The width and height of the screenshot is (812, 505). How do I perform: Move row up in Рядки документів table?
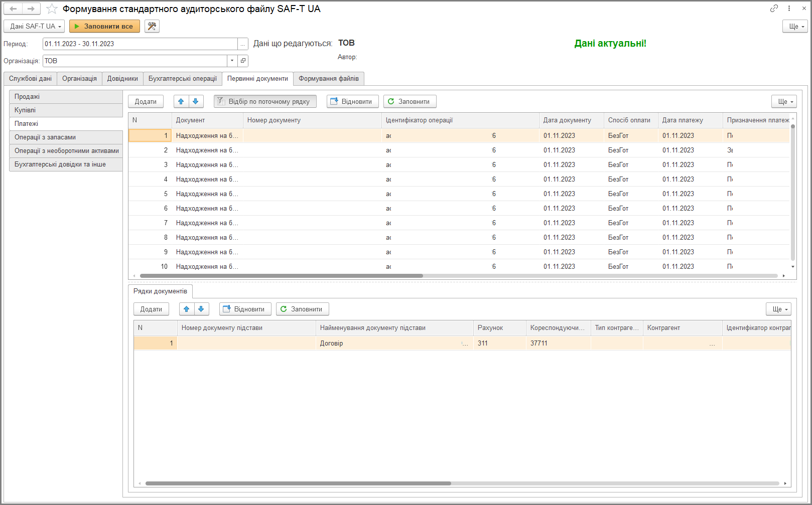[187, 309]
